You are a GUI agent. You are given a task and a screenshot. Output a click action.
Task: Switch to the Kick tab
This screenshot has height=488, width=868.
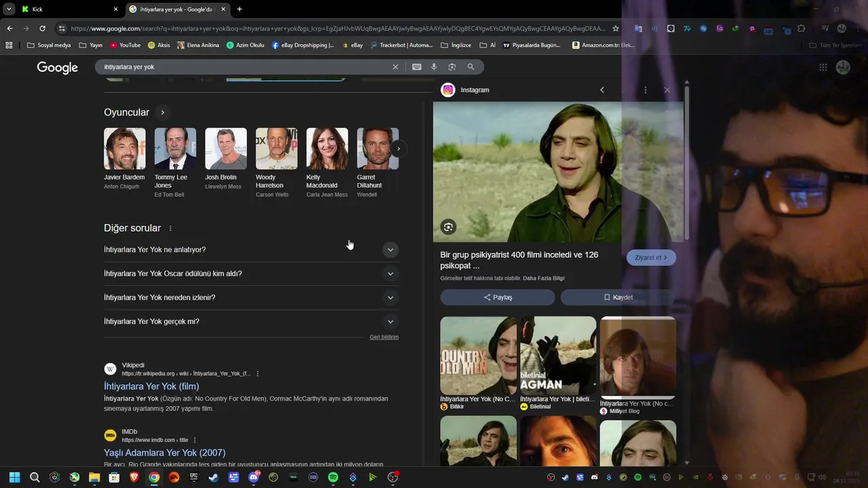[68, 9]
